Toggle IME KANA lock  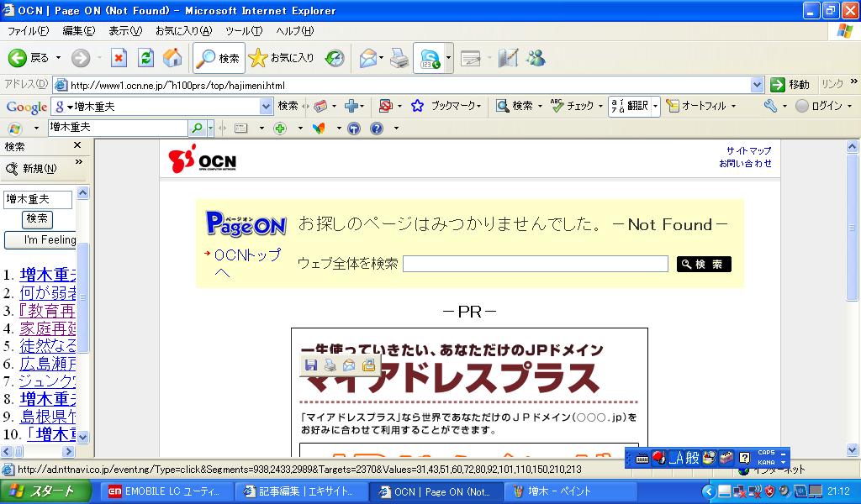(767, 462)
